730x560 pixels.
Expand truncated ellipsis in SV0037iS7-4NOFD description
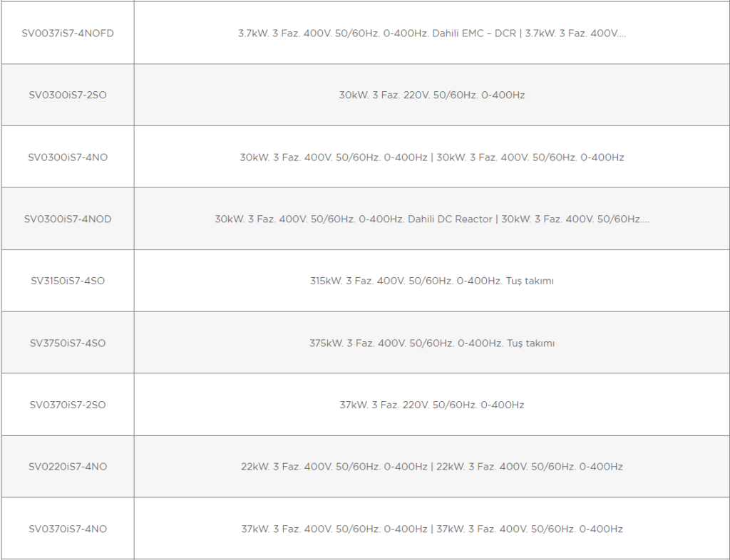[x=622, y=36]
